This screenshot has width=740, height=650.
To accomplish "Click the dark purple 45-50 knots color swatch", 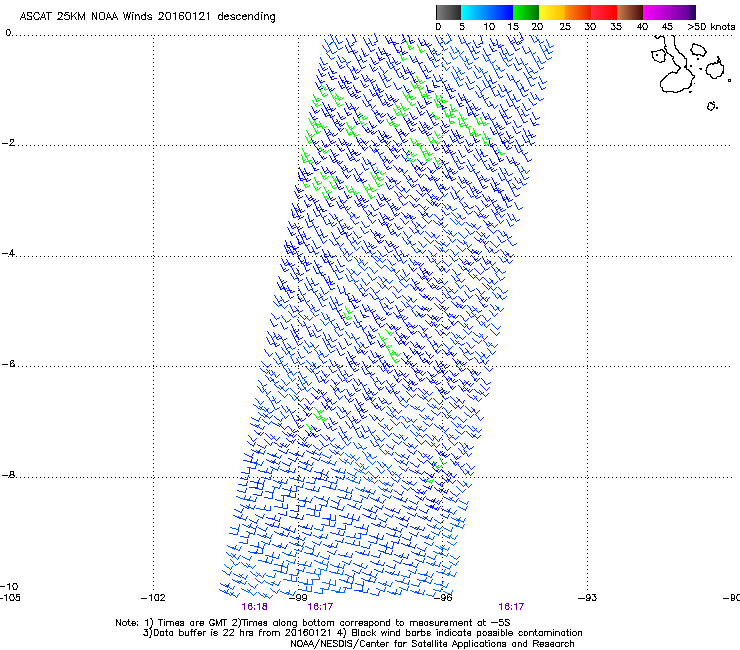I will (x=682, y=12).
